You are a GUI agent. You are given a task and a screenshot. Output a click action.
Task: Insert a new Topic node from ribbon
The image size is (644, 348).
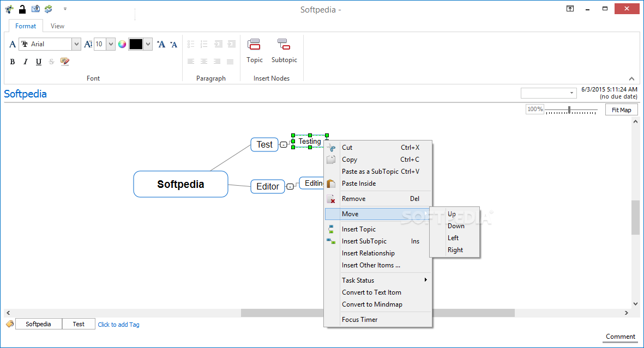[x=254, y=51]
